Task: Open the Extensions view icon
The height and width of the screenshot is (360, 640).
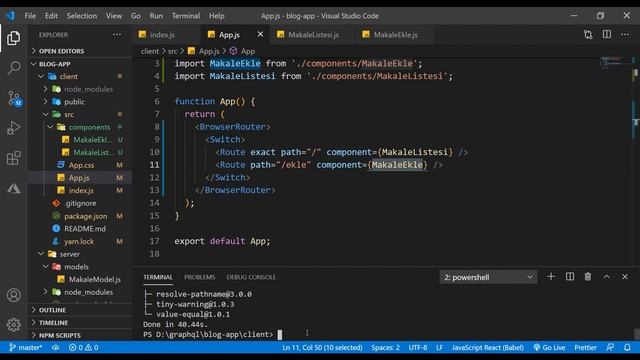Action: [13, 158]
